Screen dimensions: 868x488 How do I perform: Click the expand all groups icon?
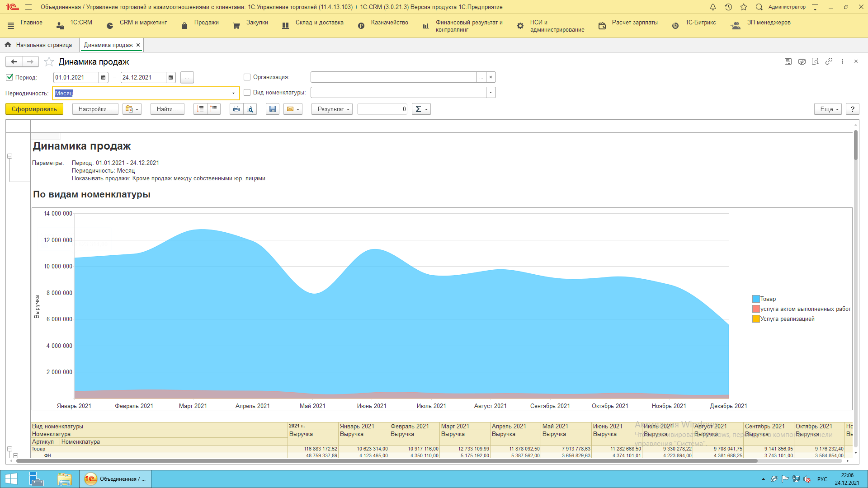[x=200, y=109]
